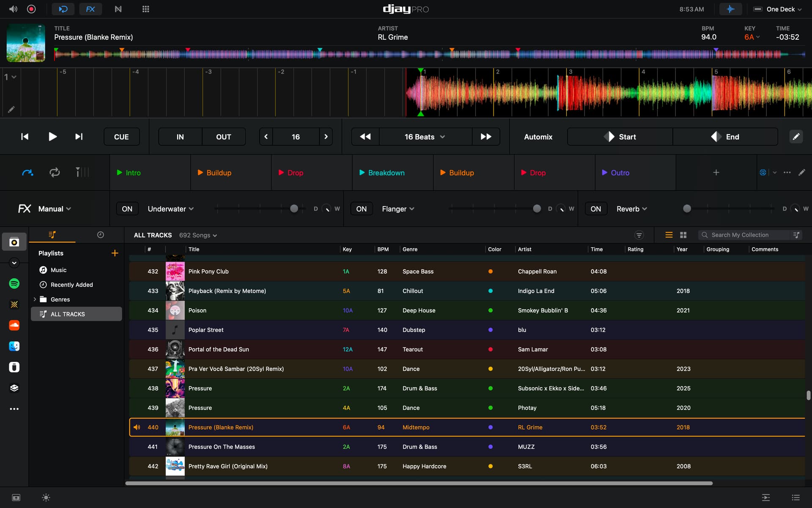Click the record button in top bar
Image resolution: width=812 pixels, height=508 pixels.
tap(31, 9)
